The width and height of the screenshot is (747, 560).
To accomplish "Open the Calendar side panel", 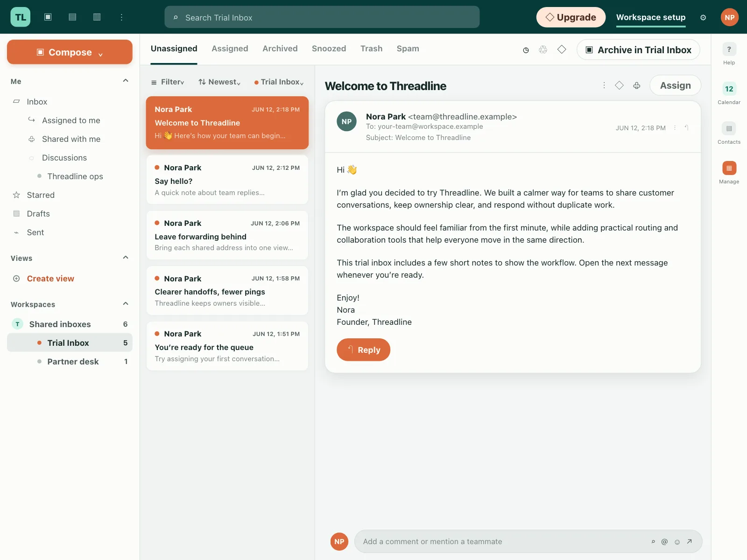I will [729, 94].
